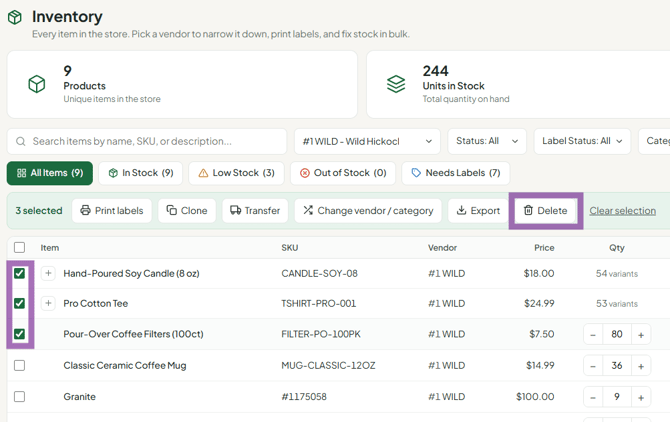670x422 pixels.
Task: Switch to the Out of Stock (0) tab
Action: click(x=343, y=173)
